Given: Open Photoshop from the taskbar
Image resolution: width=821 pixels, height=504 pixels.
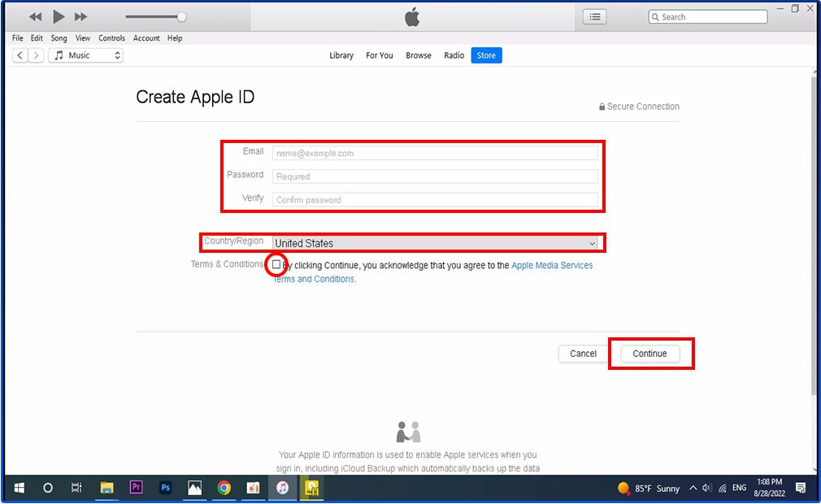Looking at the screenshot, I should [x=166, y=488].
